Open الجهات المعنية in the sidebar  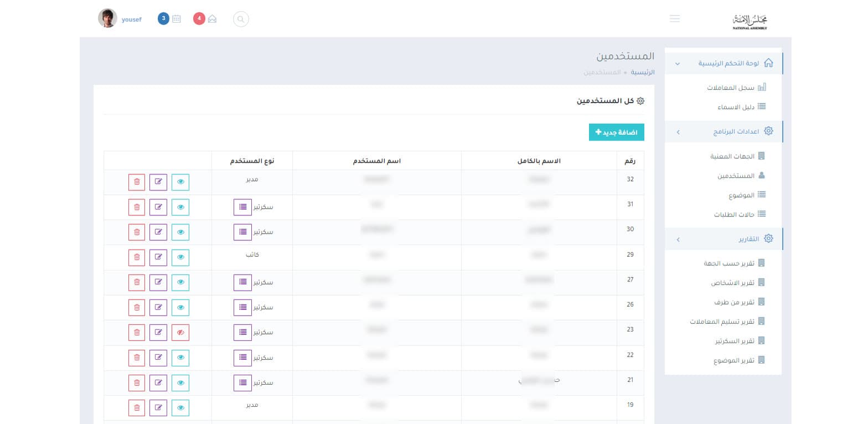(737, 156)
